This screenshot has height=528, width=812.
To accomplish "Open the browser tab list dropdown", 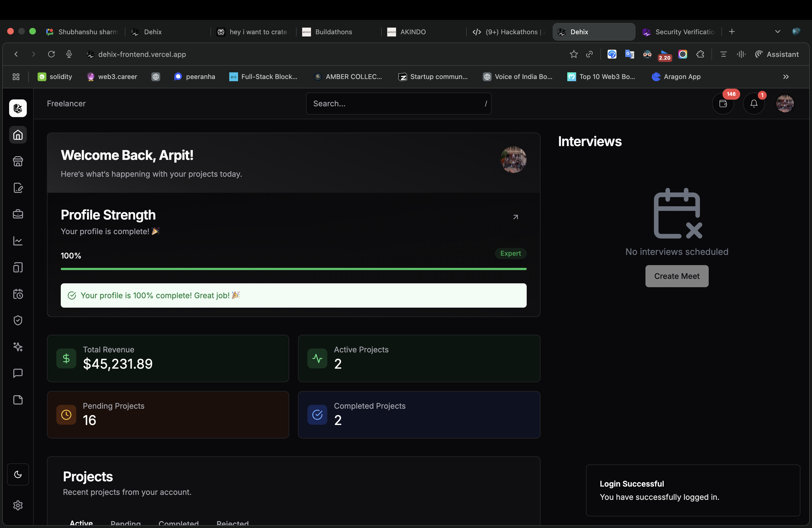I will (777, 32).
